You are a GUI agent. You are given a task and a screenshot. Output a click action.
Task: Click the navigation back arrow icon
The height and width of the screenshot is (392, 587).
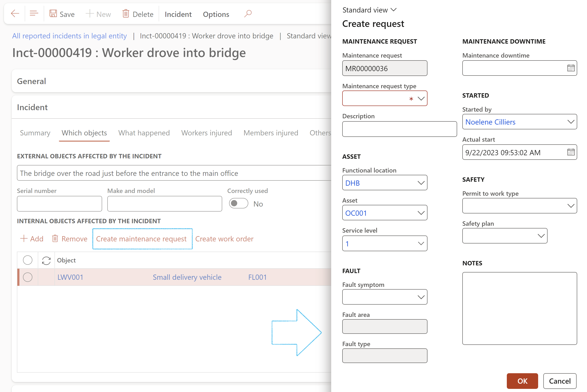click(x=15, y=13)
